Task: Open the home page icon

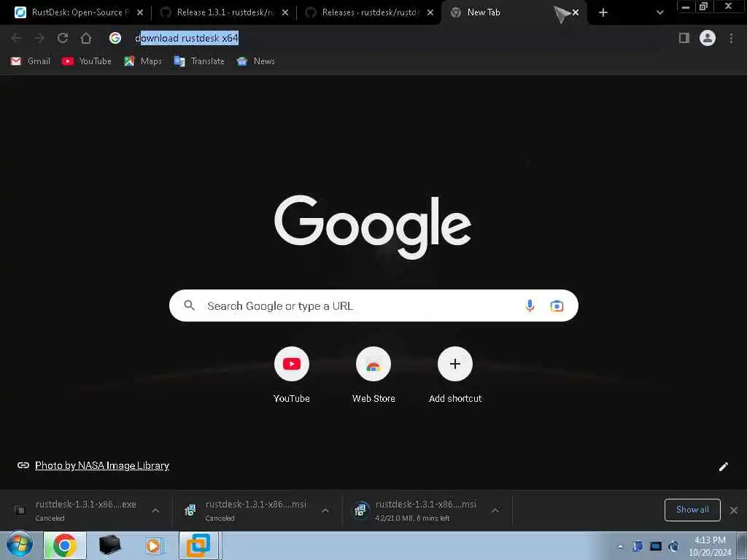Action: (x=86, y=38)
